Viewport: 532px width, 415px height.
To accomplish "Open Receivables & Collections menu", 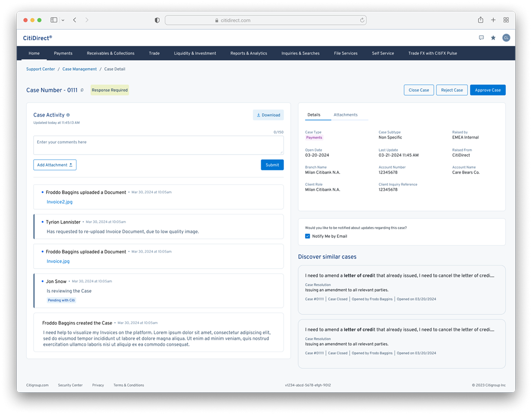I will point(110,53).
